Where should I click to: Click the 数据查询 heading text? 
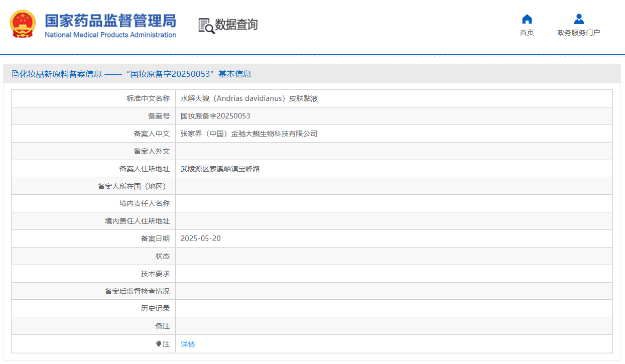coord(236,25)
